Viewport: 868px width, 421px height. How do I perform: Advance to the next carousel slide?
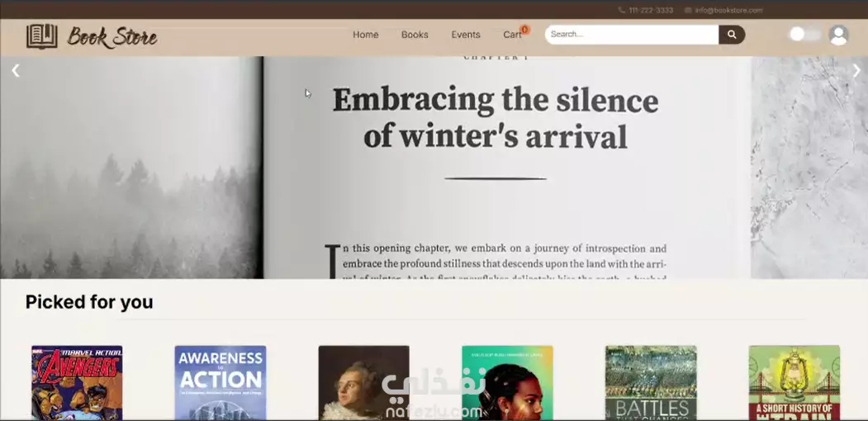(x=856, y=70)
